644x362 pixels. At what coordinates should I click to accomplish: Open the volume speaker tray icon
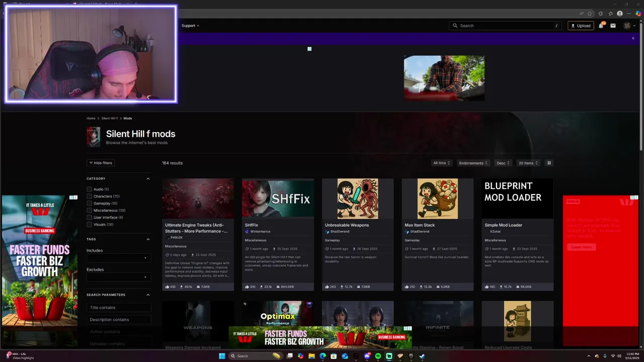(619, 356)
